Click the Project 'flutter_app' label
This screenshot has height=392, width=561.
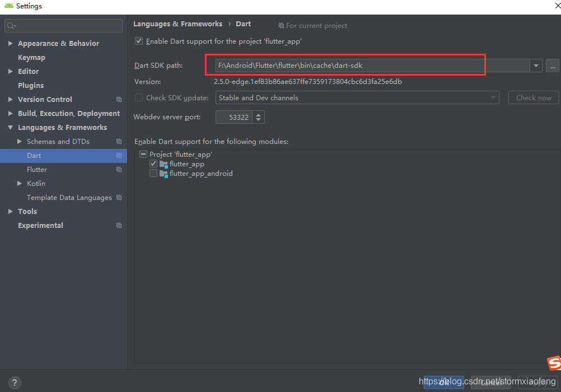coord(181,155)
